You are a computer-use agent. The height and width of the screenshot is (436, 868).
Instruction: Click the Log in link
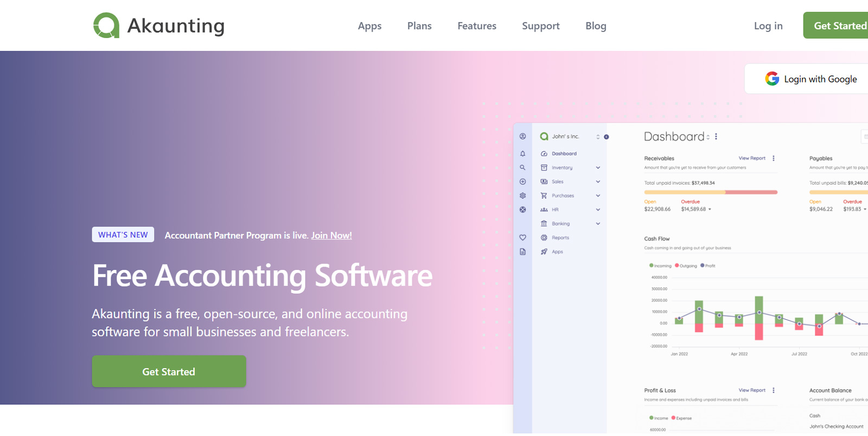click(x=768, y=26)
